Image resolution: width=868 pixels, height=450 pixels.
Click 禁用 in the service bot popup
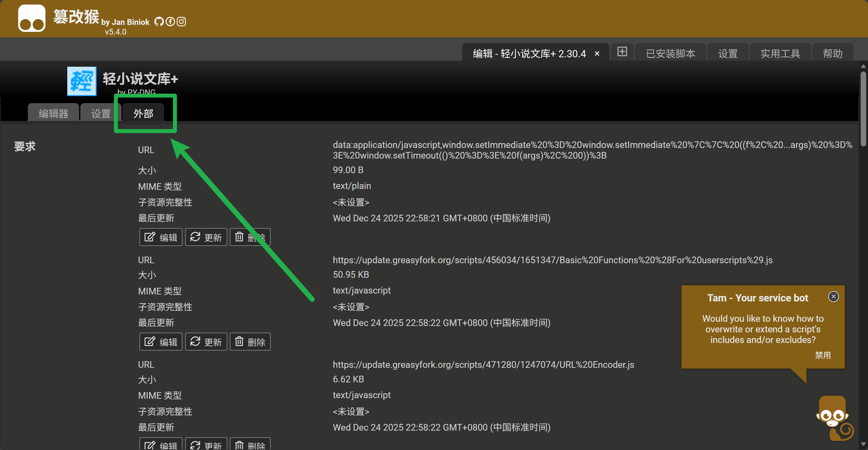point(823,355)
